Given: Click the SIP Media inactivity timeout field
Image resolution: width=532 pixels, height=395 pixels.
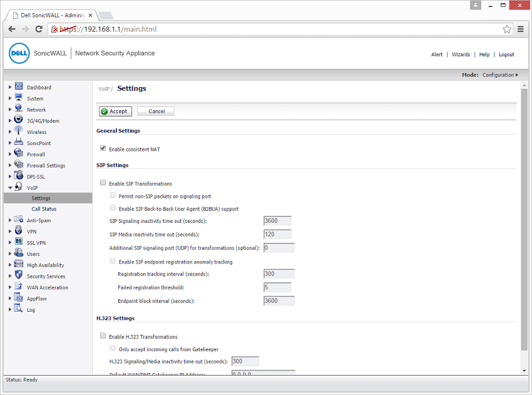Looking at the screenshot, I should 277,235.
